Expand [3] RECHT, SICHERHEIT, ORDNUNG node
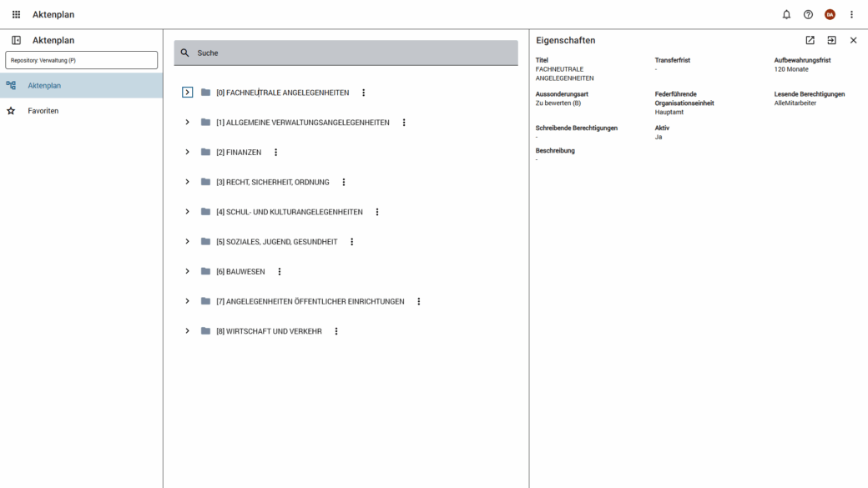Screen dimensions: 868x488 [x=187, y=182]
